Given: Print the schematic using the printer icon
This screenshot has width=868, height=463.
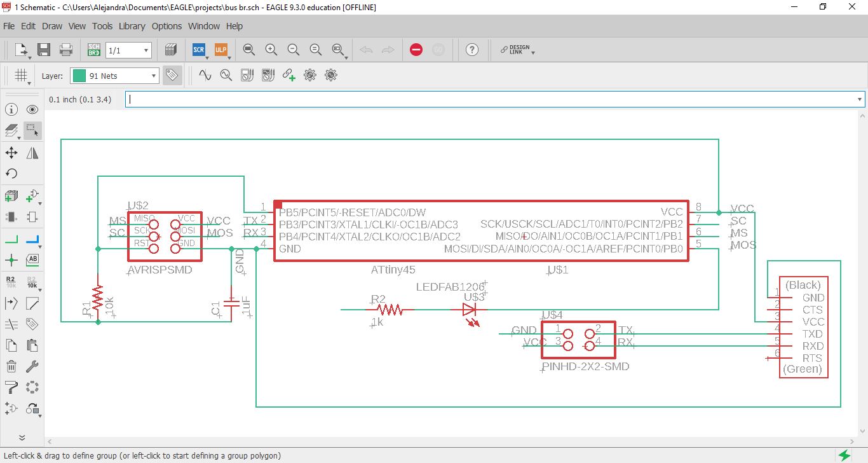Looking at the screenshot, I should tap(66, 50).
